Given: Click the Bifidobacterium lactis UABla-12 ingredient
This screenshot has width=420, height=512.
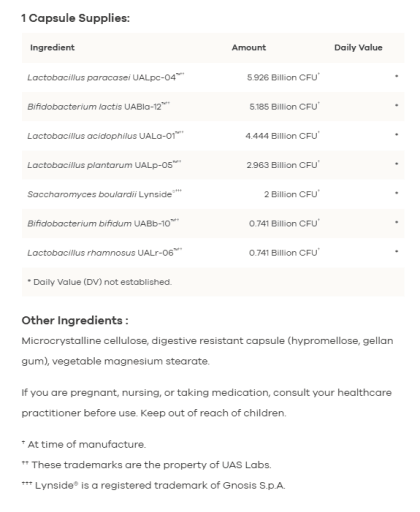Looking at the screenshot, I should coord(99,107).
